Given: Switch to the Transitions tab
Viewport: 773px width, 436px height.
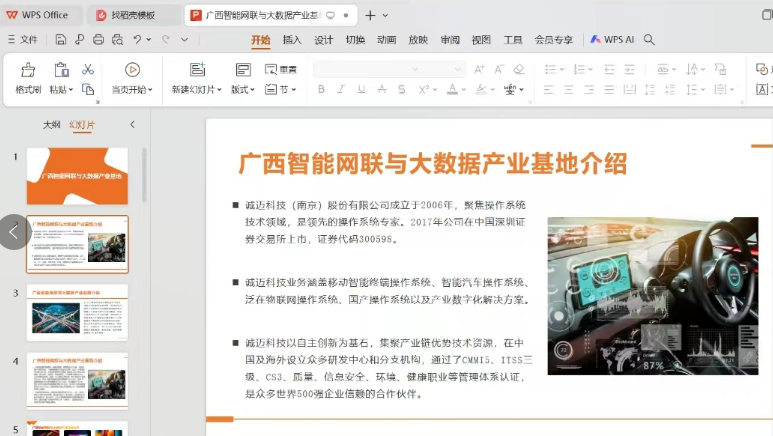Looking at the screenshot, I should [x=355, y=40].
